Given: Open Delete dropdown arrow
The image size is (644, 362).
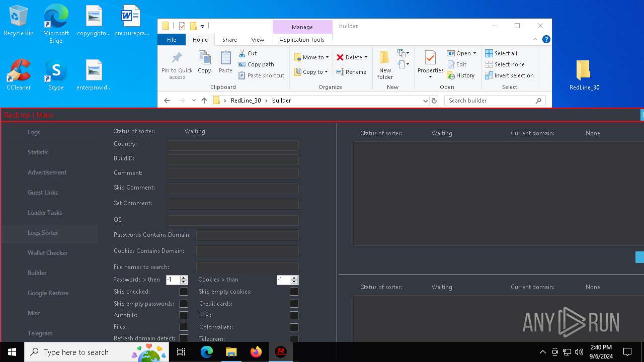Looking at the screenshot, I should pos(366,57).
